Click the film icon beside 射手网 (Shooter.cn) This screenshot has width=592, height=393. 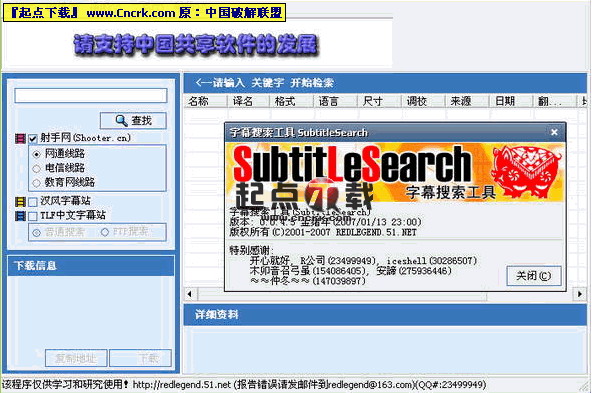pos(20,139)
